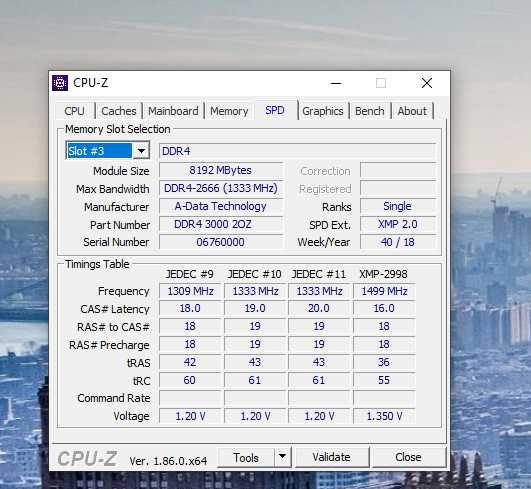Click the Slot #3 selection field

tap(100, 151)
